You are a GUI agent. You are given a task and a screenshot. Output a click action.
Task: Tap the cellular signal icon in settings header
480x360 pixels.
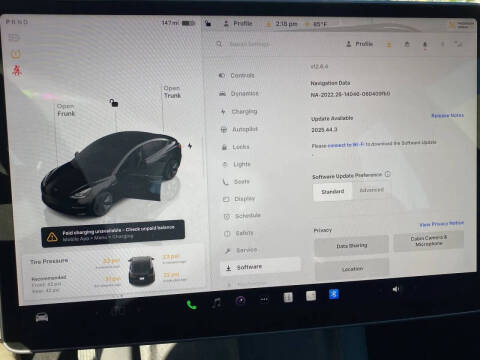pos(459,44)
